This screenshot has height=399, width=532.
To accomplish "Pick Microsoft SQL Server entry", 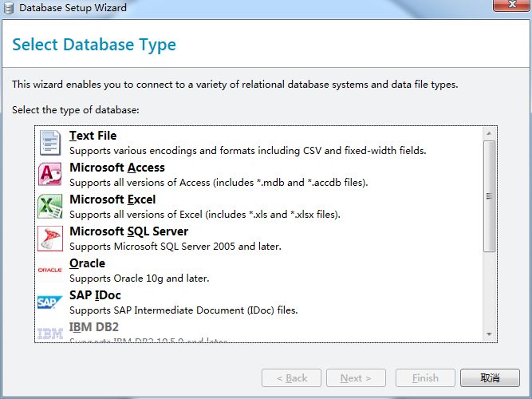I will tap(128, 231).
